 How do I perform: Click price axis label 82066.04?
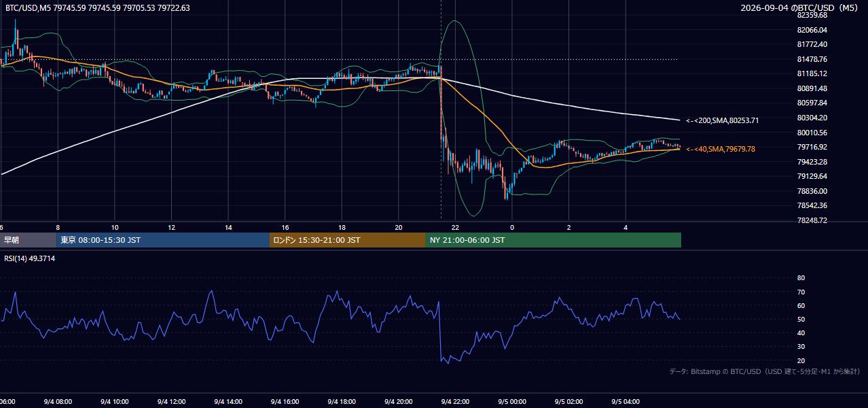click(812, 30)
